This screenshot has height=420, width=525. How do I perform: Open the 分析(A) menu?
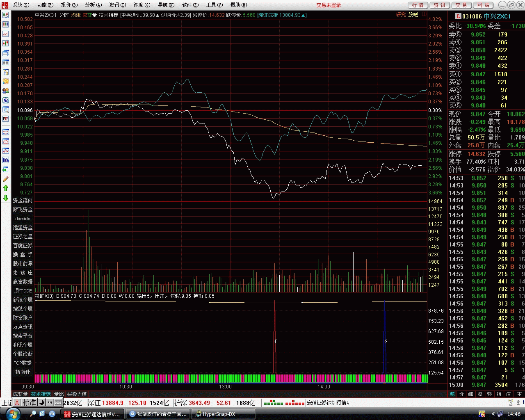point(94,5)
